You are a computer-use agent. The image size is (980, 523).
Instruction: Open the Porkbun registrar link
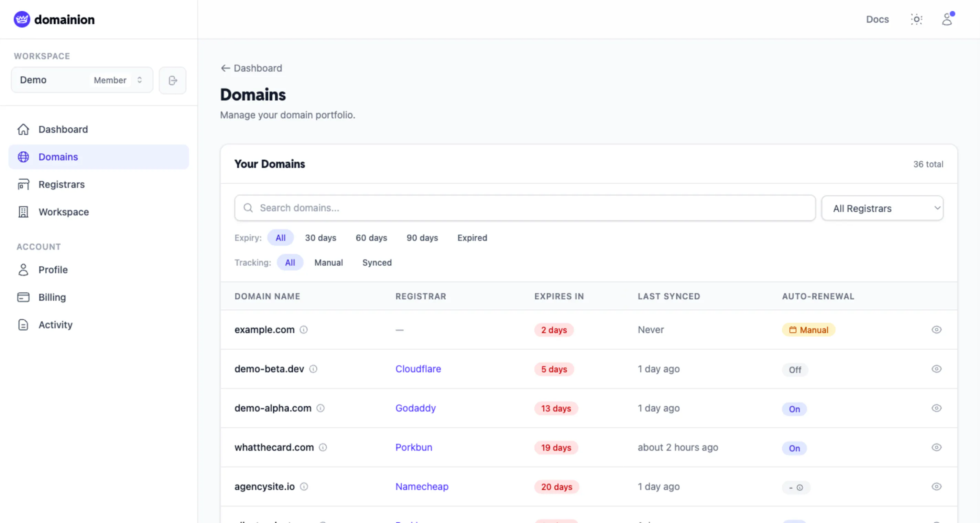(414, 447)
